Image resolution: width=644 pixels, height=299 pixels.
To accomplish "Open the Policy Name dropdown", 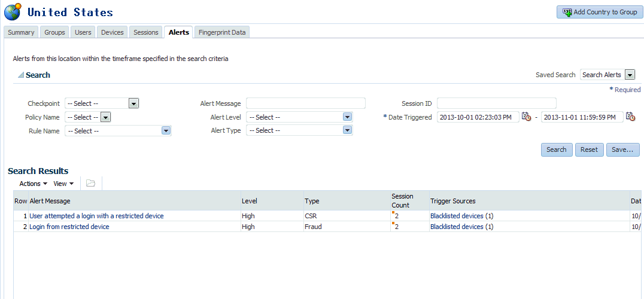I will 105,117.
